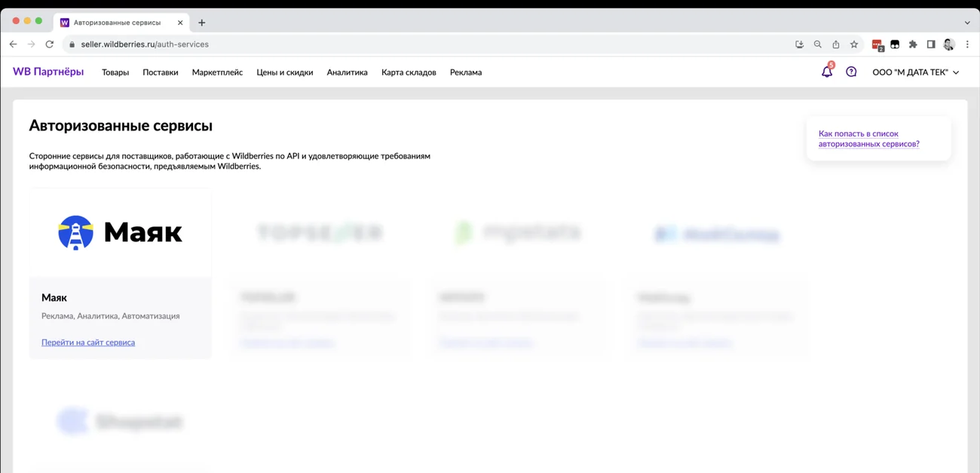Open the Реклама menu
The height and width of the screenshot is (473, 980).
[466, 72]
